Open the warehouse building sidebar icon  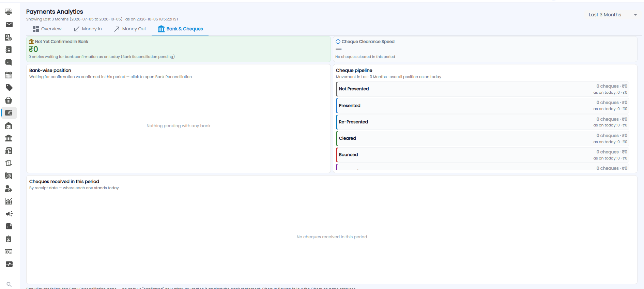click(x=9, y=125)
